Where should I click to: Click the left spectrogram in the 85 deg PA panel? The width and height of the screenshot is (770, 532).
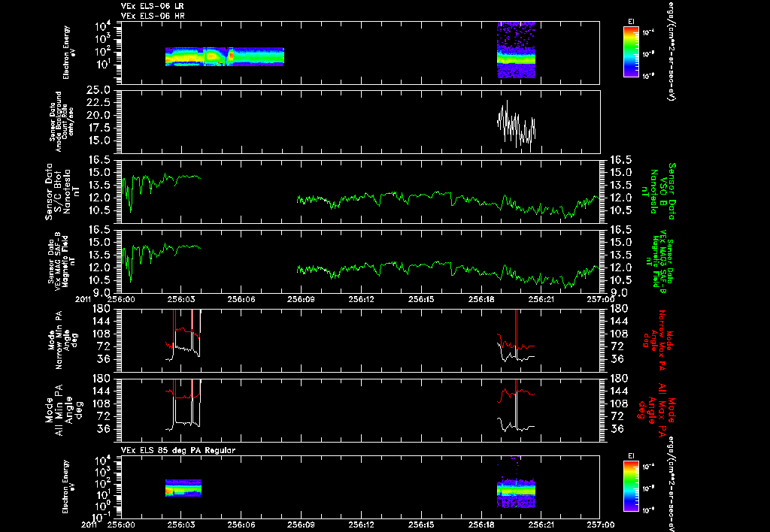tap(183, 488)
